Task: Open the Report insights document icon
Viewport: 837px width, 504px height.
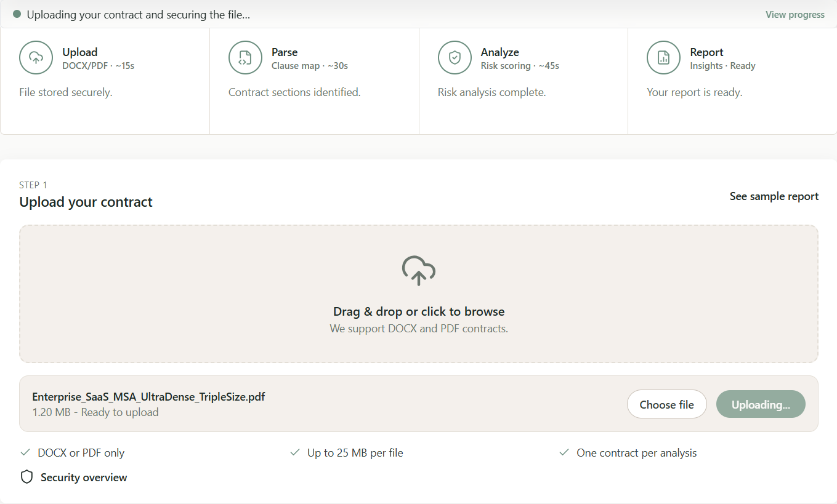Action: 663,57
